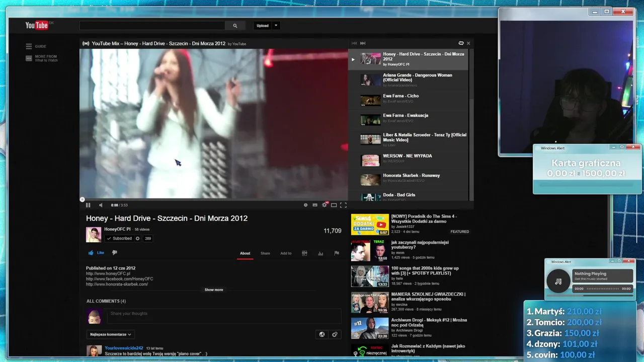Open the honorata-skarbek.com link

tap(117, 284)
